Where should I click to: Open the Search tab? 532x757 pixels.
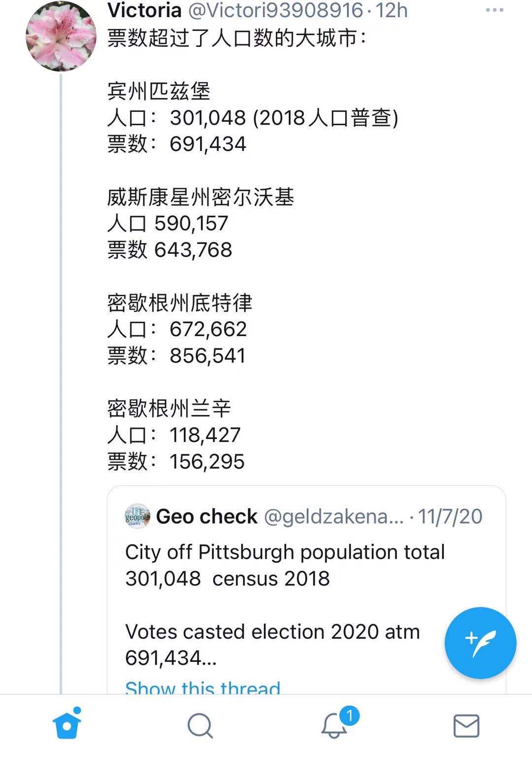pos(200,726)
